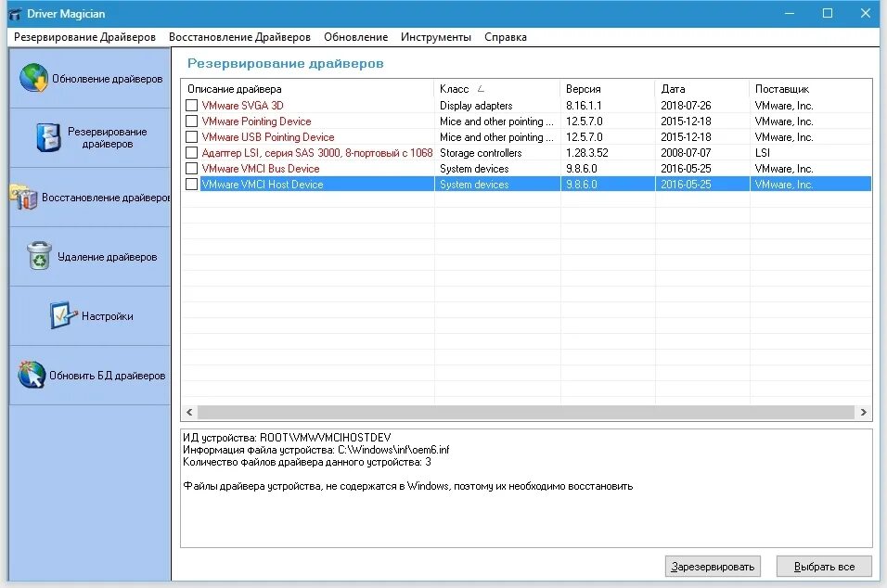Image resolution: width=887 pixels, height=588 pixels.
Task: Check the Адаптер LSI SAS 3000 checkbox
Action: coord(193,152)
